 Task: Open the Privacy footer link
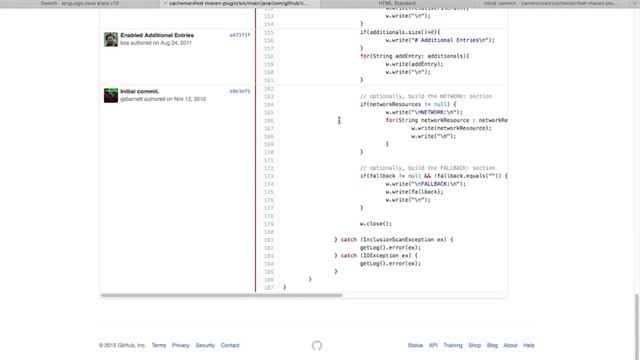pyautogui.click(x=180, y=345)
